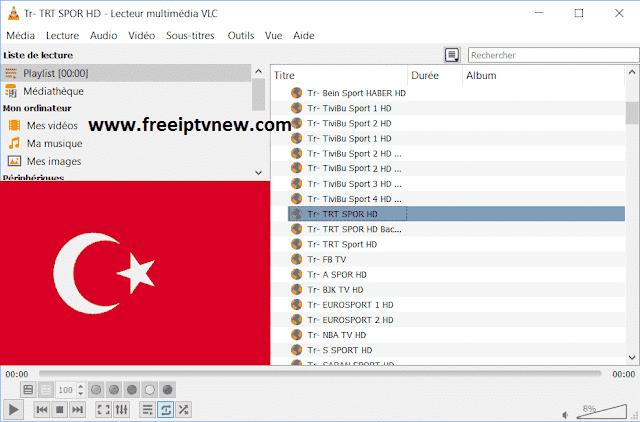Select Tr- TiviBu Sport 4 HD ... row

(448, 199)
